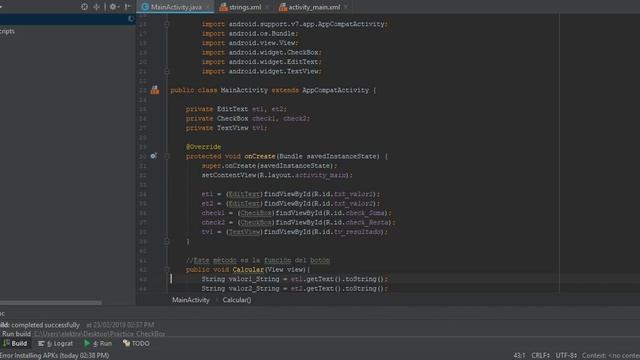This screenshot has width=640, height=360.
Task: Click the fold marker at onCreate closing brace
Action: click(167, 241)
